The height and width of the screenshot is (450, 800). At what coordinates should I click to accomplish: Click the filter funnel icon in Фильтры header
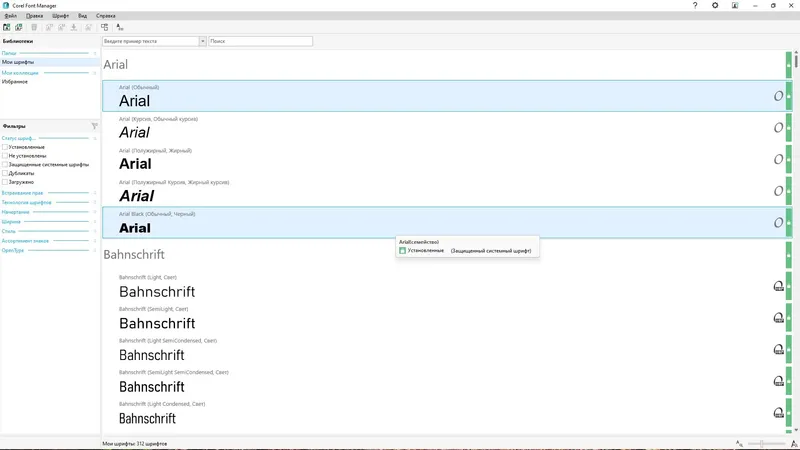click(94, 126)
